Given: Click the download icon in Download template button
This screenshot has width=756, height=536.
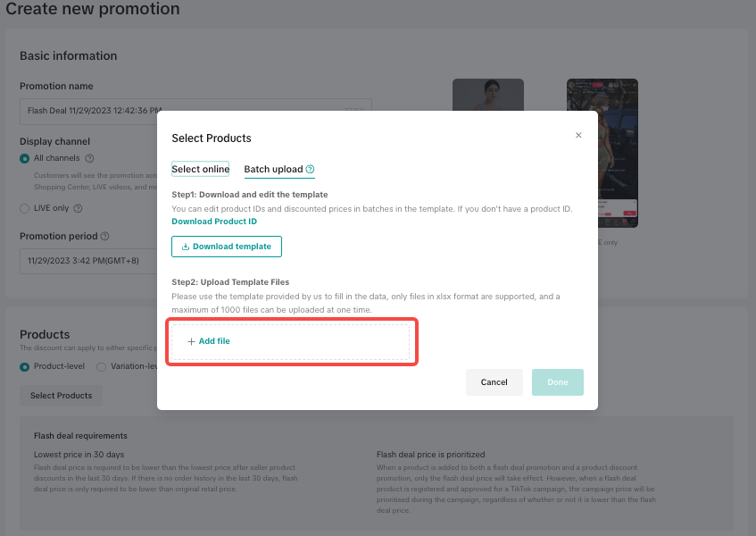Looking at the screenshot, I should [x=185, y=247].
